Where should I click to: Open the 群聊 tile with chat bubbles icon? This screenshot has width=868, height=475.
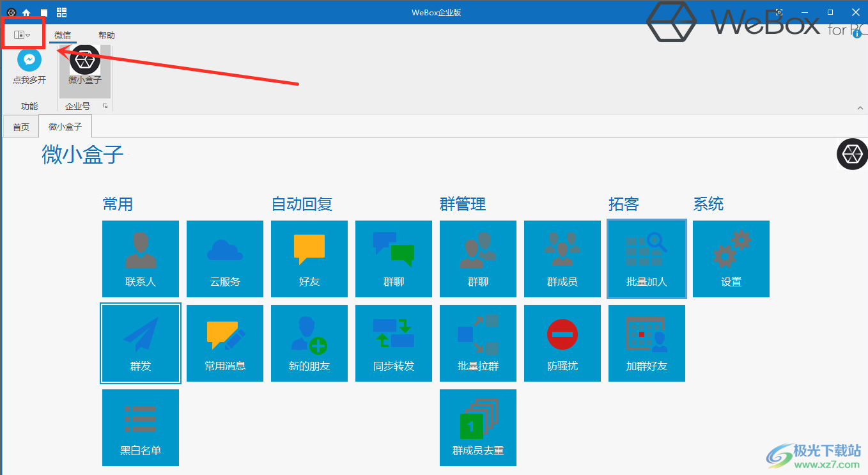[x=394, y=259]
